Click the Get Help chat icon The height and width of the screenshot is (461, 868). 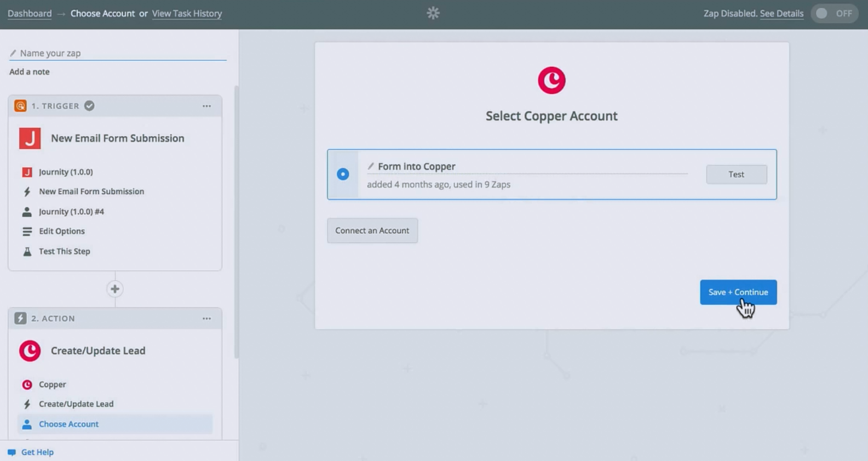coord(12,452)
